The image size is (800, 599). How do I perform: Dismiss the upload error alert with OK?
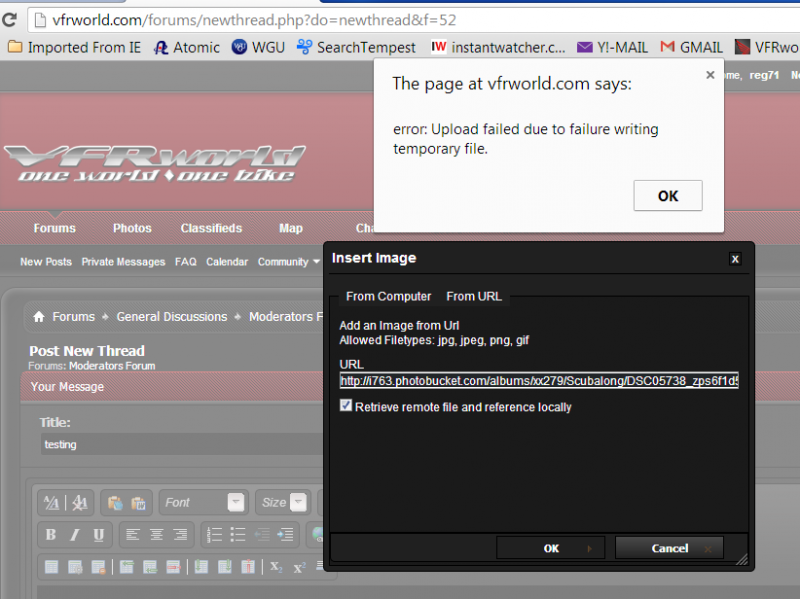667,196
